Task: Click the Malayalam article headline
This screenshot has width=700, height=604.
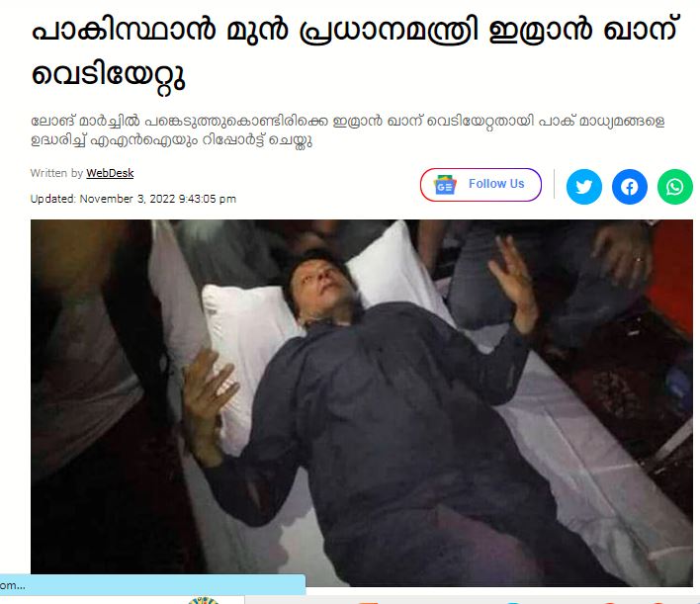Action: 355,52
